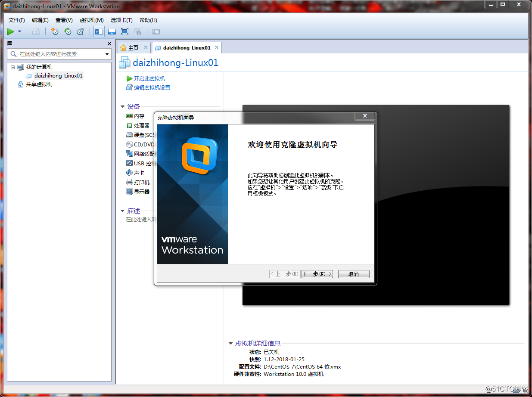This screenshot has height=397, width=532.
Task: Collapse the 虚拟机详细信息 section
Action: coord(231,344)
